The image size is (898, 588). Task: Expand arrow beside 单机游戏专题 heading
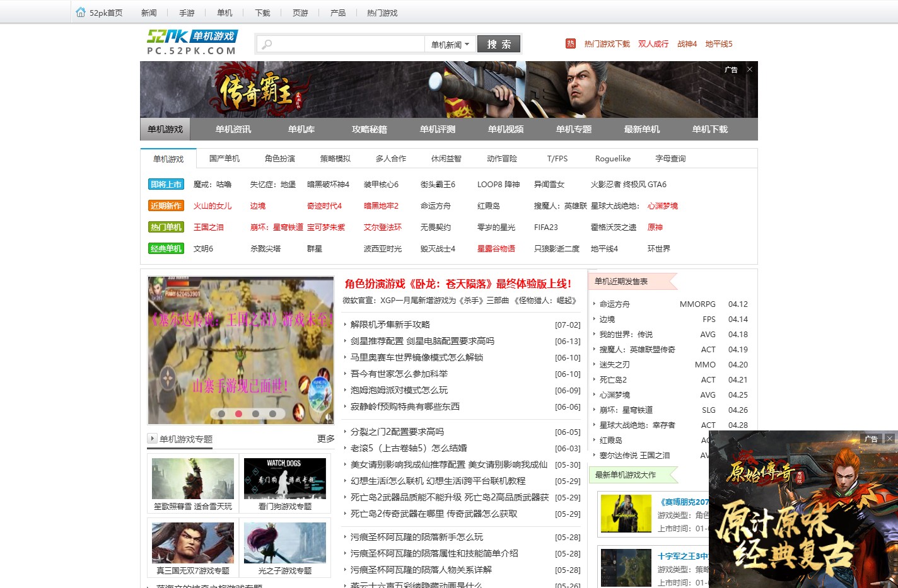pyautogui.click(x=152, y=438)
